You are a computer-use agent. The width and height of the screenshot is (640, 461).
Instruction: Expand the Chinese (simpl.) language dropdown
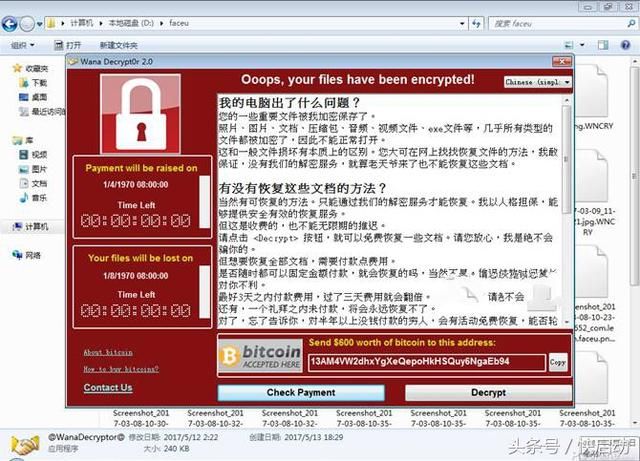(x=538, y=82)
